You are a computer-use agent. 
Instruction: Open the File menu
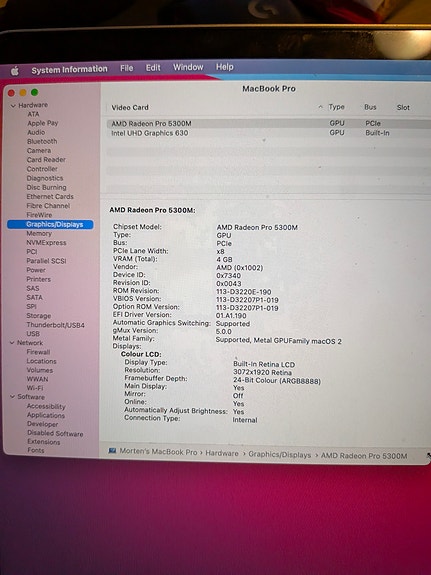127,68
